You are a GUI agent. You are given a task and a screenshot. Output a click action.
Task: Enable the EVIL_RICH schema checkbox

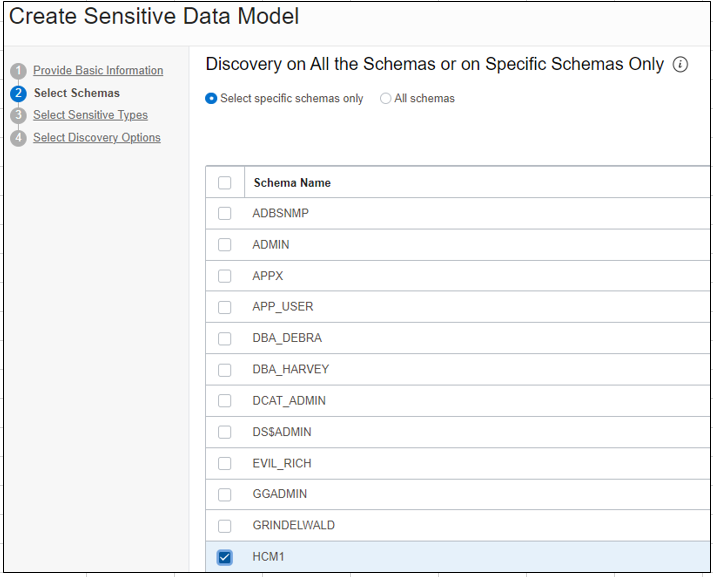pos(225,463)
